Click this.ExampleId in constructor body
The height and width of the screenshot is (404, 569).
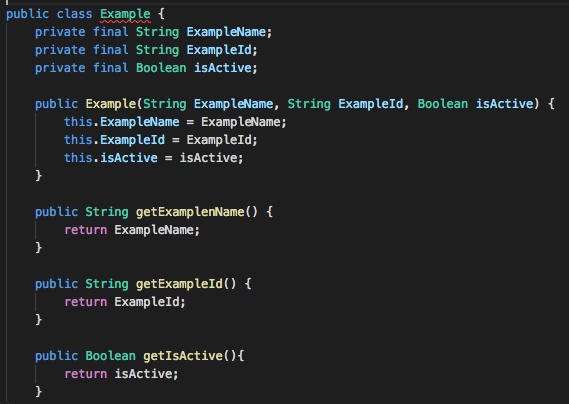114,140
